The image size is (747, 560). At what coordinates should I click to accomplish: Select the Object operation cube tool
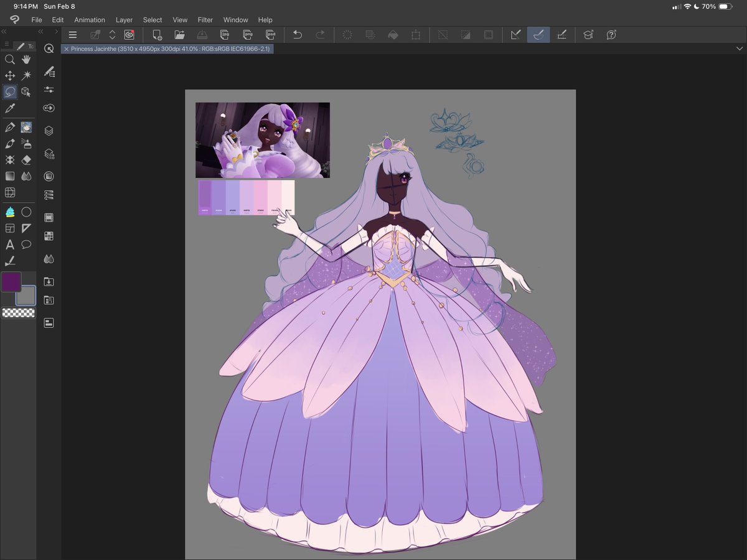tap(27, 92)
